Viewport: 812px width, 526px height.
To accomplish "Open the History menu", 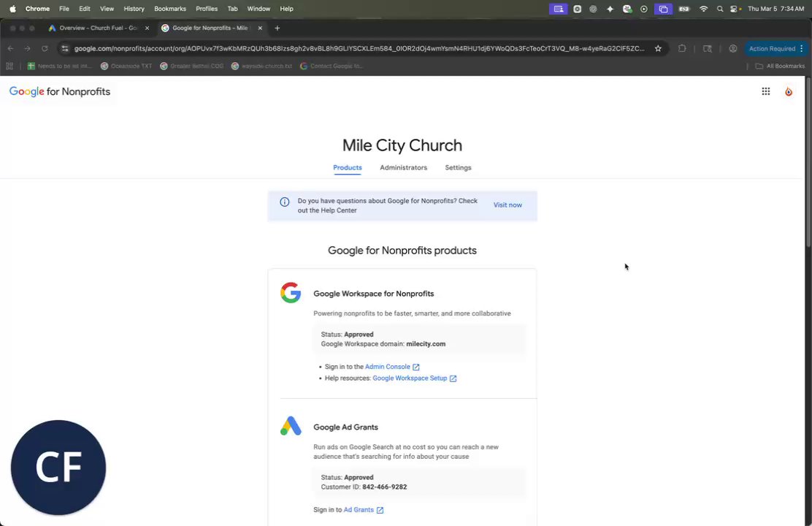I will (134, 9).
